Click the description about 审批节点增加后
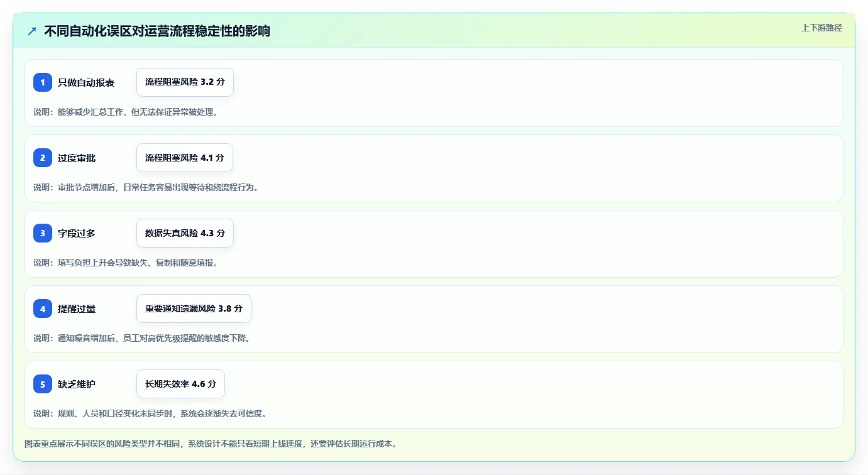 point(146,187)
